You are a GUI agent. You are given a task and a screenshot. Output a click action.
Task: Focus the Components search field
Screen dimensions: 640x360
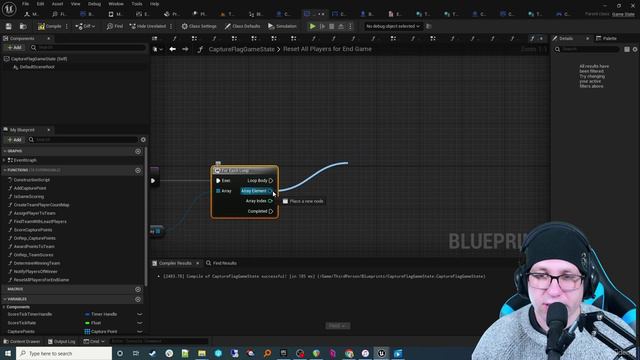click(88, 47)
